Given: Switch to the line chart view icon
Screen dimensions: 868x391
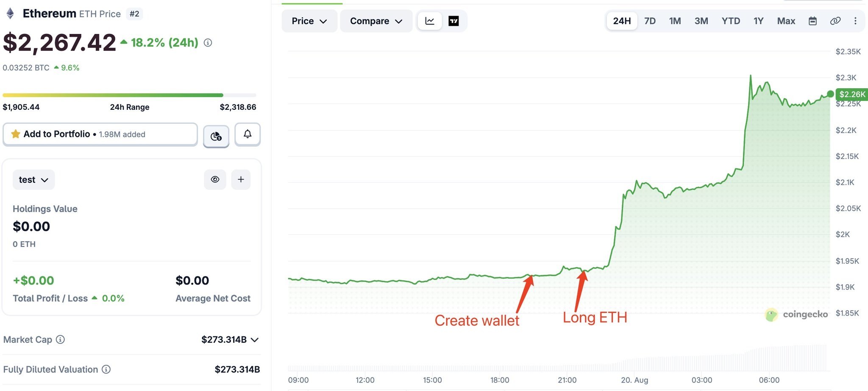Looking at the screenshot, I should tap(430, 21).
